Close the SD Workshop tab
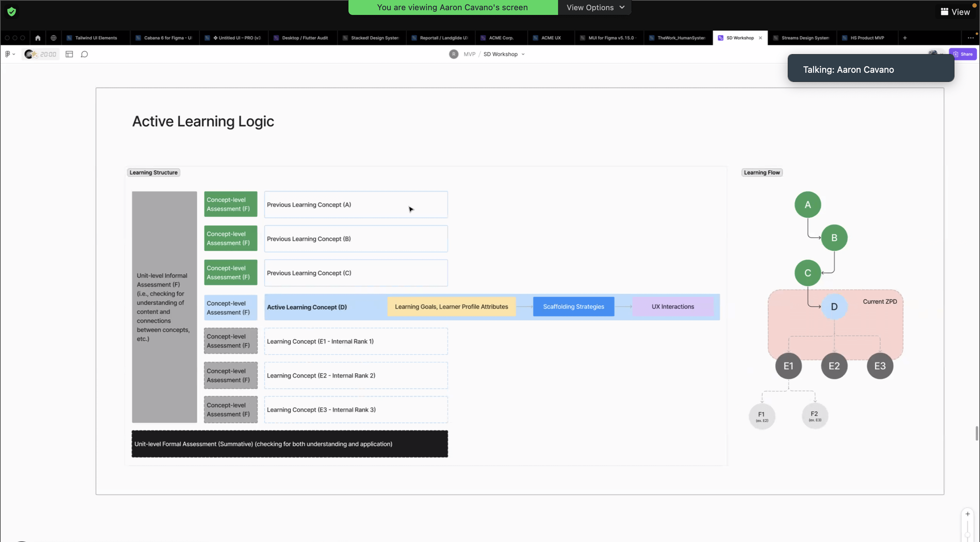Viewport: 980px width, 542px height. click(x=761, y=38)
